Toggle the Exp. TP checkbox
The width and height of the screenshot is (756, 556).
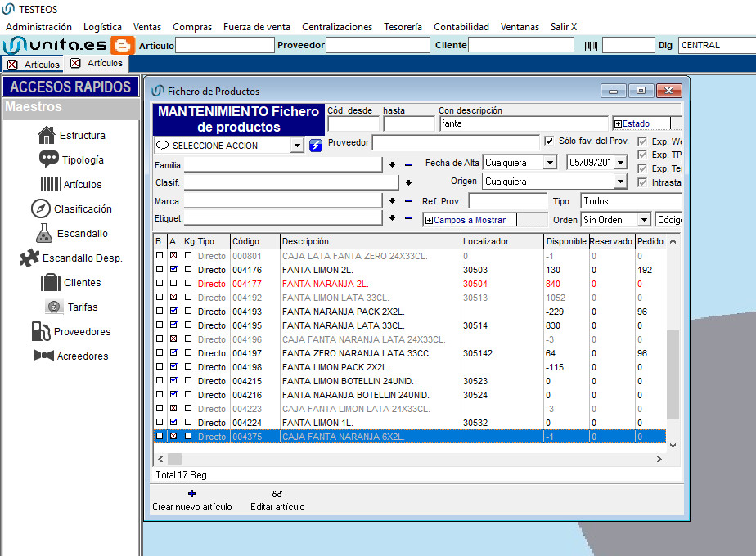click(642, 155)
